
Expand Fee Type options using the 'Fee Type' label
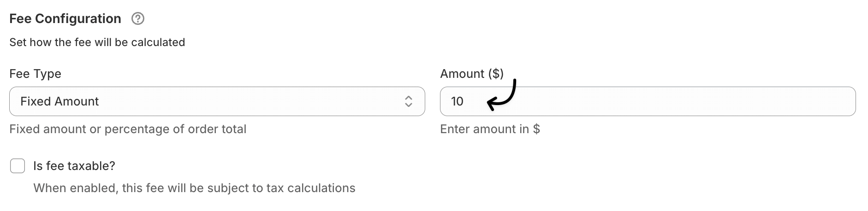click(35, 74)
